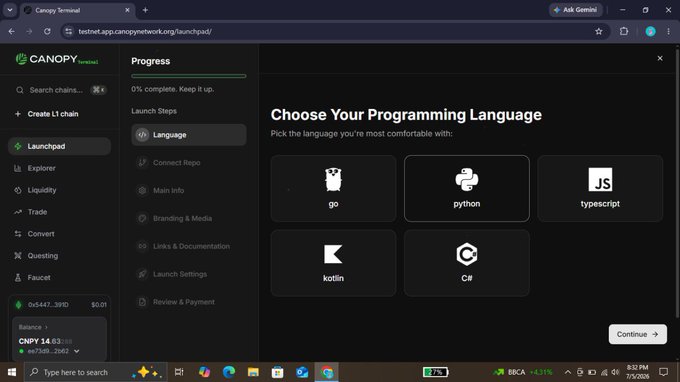Open the Main Info step

(x=189, y=190)
